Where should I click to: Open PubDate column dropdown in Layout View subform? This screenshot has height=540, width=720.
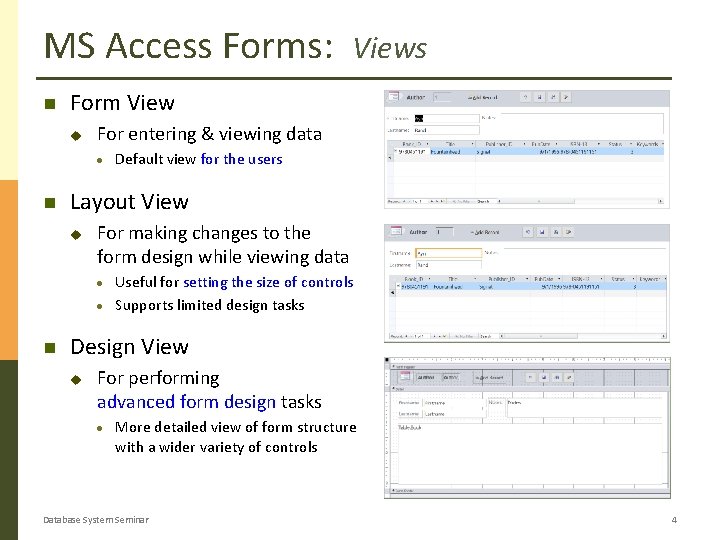559,279
